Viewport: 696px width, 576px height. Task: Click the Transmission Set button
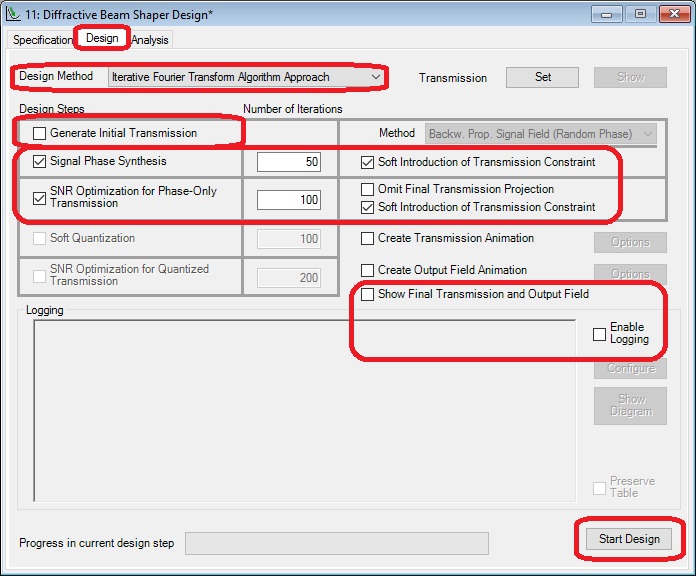tap(542, 77)
